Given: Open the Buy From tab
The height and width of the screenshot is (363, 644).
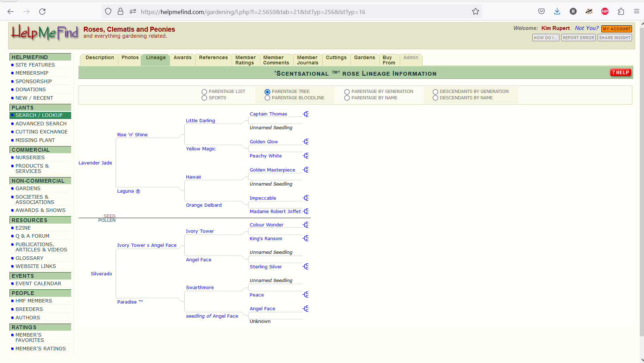Looking at the screenshot, I should tap(389, 60).
